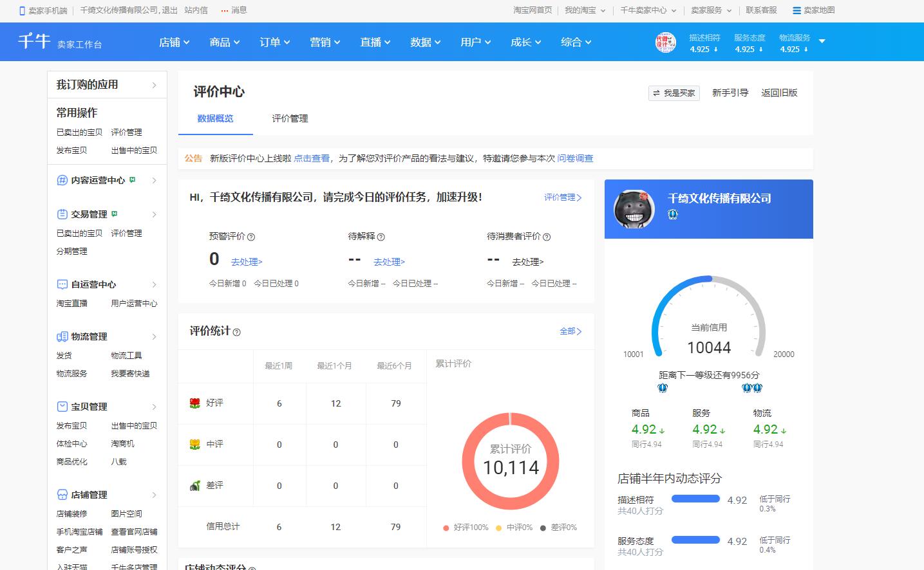This screenshot has width=924, height=570.
Task: Click the single crown icon below the credit gauge
Action: point(663,388)
